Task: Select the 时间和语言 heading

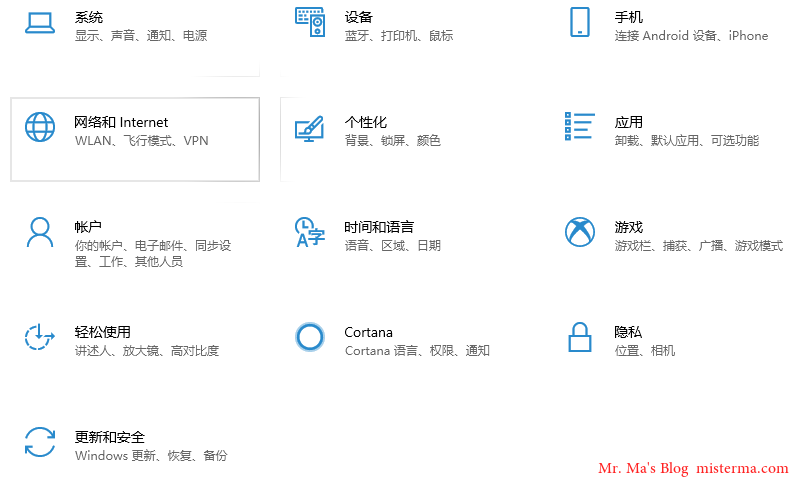Action: pos(379,227)
